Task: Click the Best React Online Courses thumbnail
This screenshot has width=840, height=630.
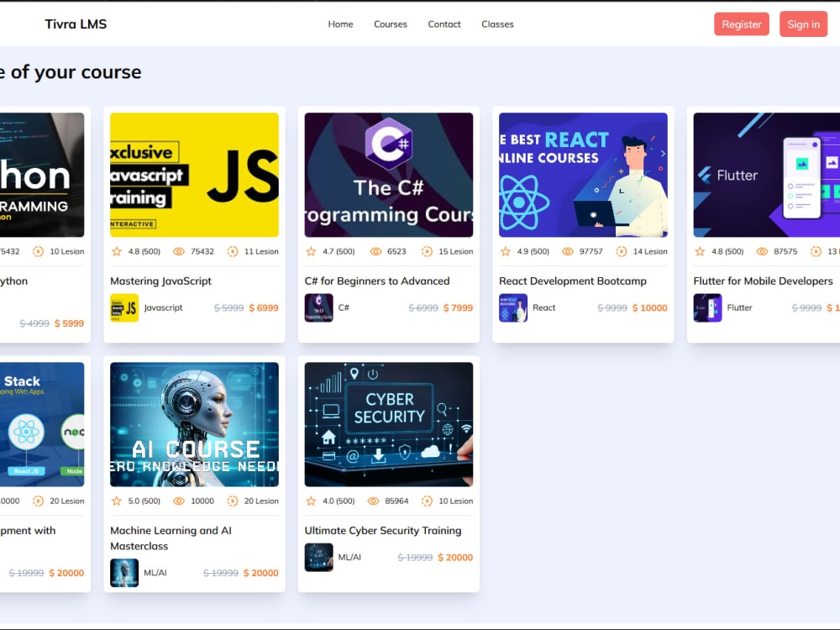Action: [584, 175]
